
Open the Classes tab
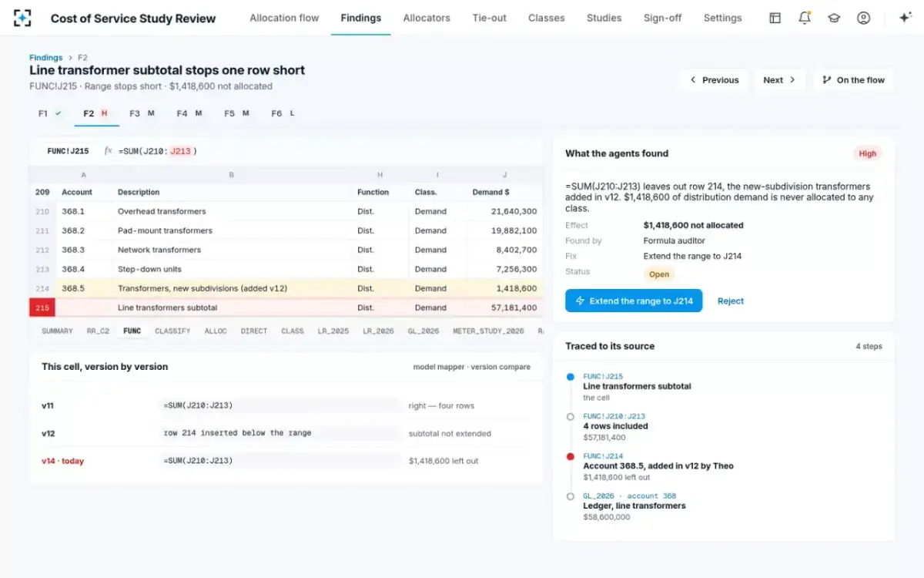coord(547,18)
